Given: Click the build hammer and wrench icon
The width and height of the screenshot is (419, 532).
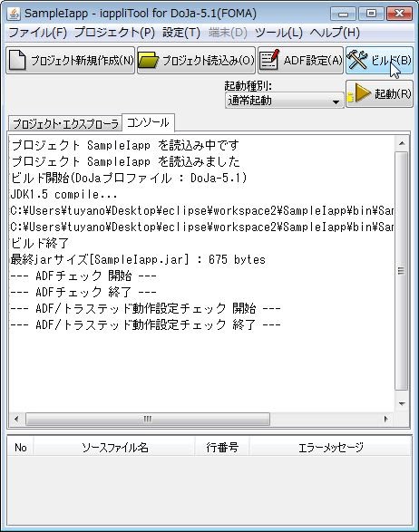Looking at the screenshot, I should pos(358,60).
